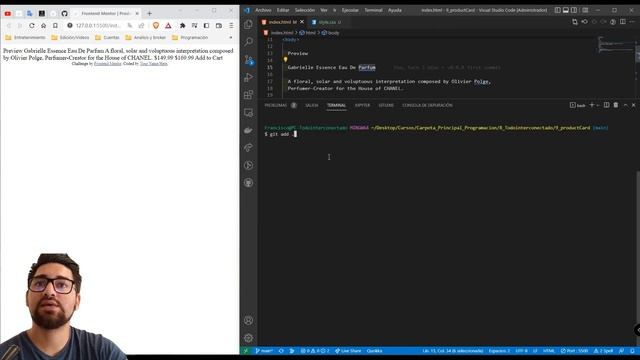
Task: Open the Archivo menu
Action: (x=263, y=10)
